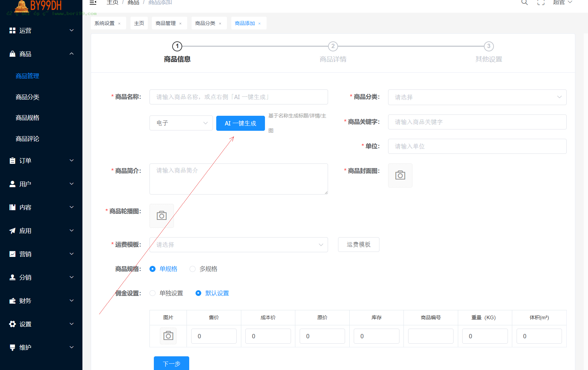Click the 成本价 input in the table
Viewport: 588px width, 370px height.
[268, 336]
